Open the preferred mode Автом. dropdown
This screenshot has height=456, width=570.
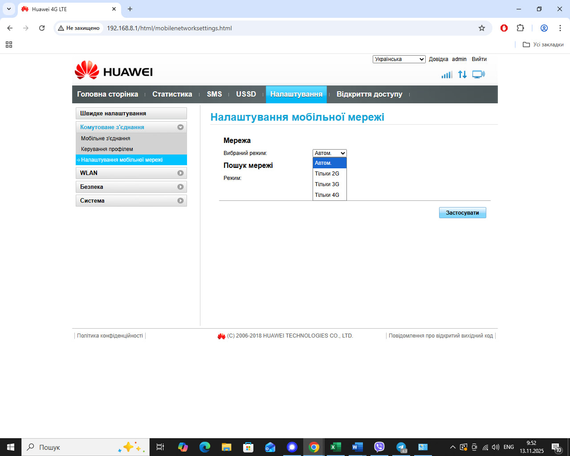329,153
